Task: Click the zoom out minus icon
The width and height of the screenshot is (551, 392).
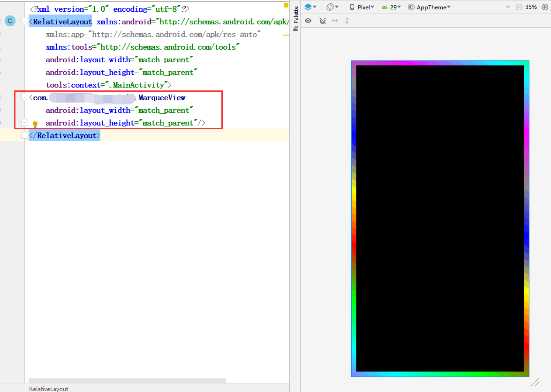Action: [519, 7]
